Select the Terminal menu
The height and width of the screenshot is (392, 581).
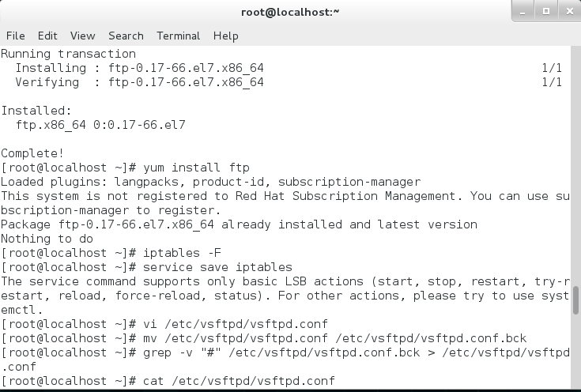click(x=178, y=36)
